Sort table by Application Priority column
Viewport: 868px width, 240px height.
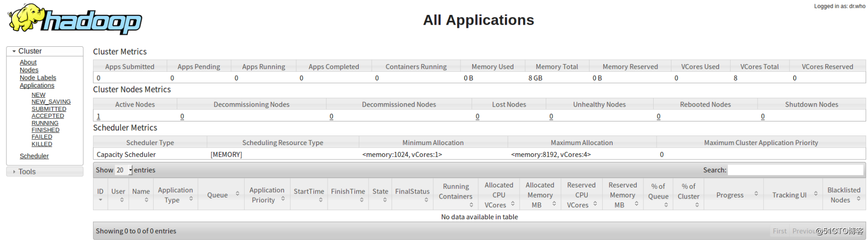coord(267,195)
